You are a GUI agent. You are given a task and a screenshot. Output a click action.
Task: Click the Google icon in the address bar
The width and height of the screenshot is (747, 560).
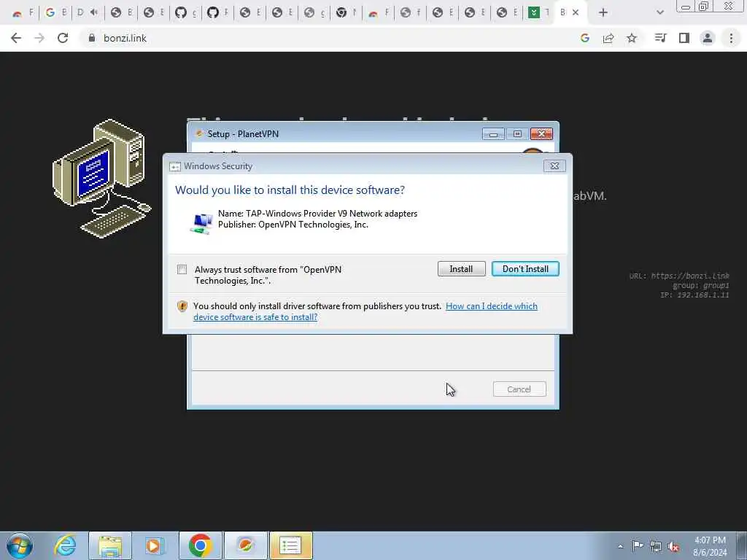[585, 38]
